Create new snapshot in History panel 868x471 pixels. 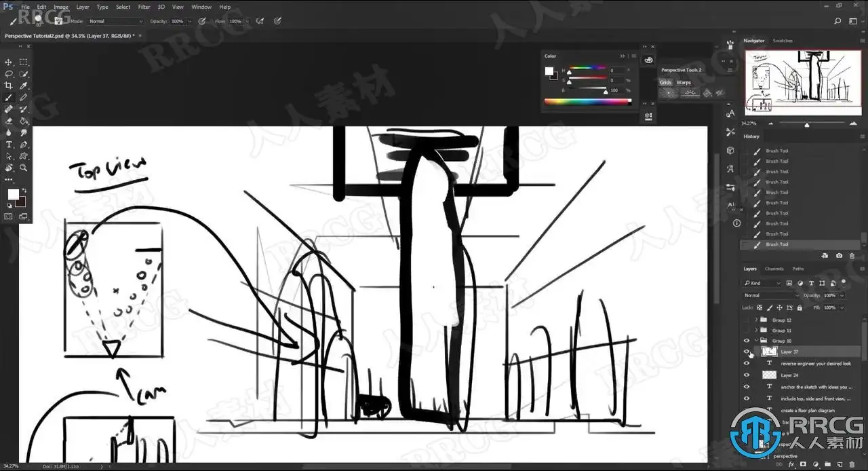click(840, 255)
